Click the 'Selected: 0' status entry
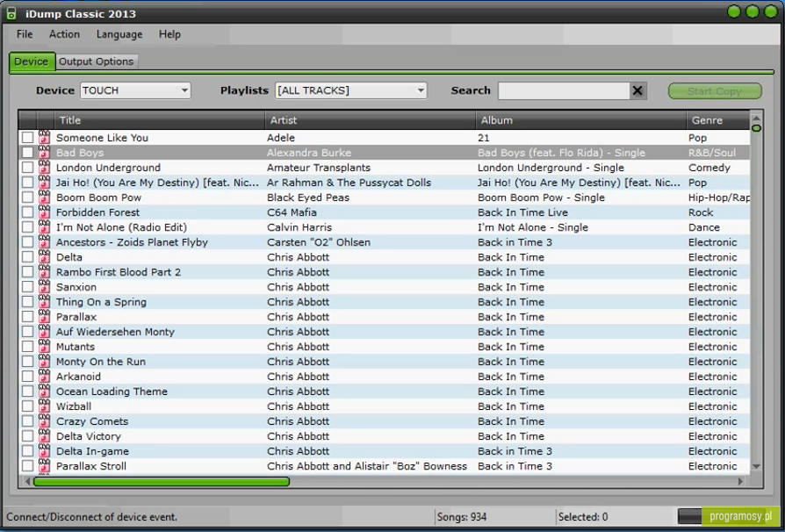The width and height of the screenshot is (785, 532). (x=583, y=516)
